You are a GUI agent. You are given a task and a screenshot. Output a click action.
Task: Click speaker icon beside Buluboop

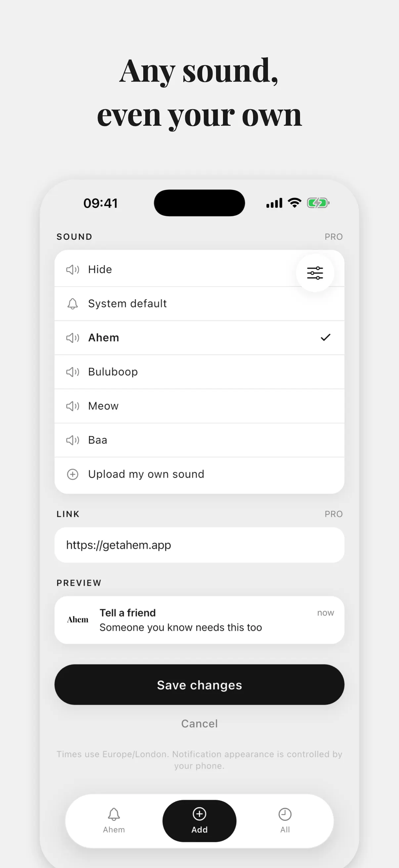[x=72, y=372]
